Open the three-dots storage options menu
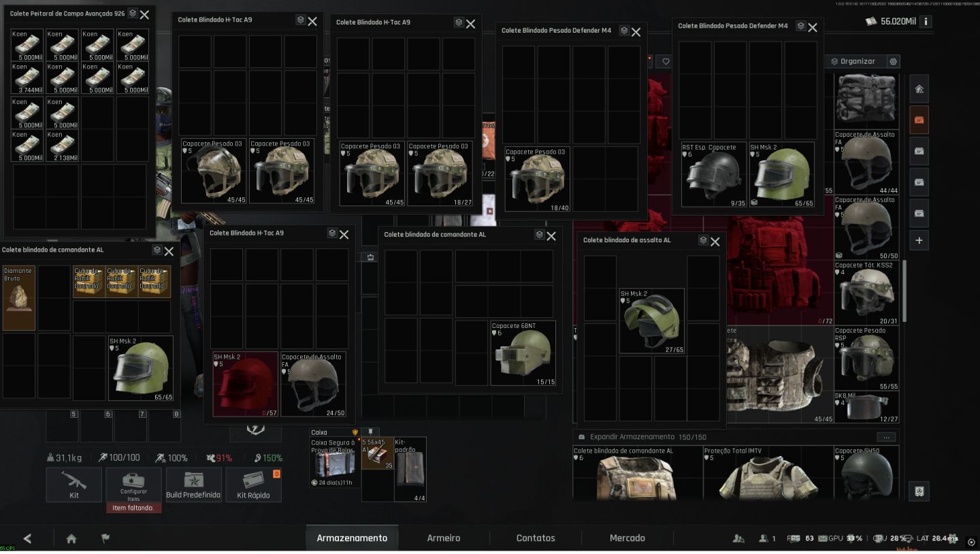This screenshot has height=554, width=980. [x=886, y=437]
